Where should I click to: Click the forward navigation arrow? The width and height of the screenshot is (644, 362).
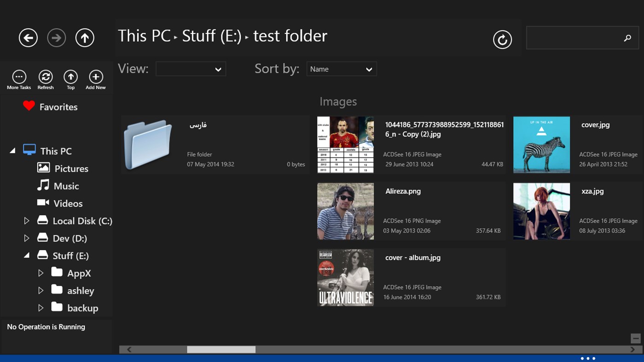(x=56, y=38)
